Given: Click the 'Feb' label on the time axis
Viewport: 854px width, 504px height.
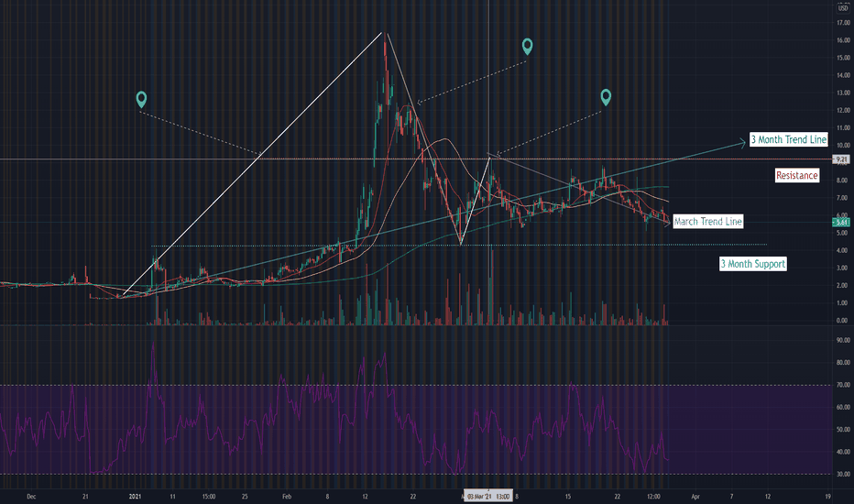Looking at the screenshot, I should pos(287,497).
